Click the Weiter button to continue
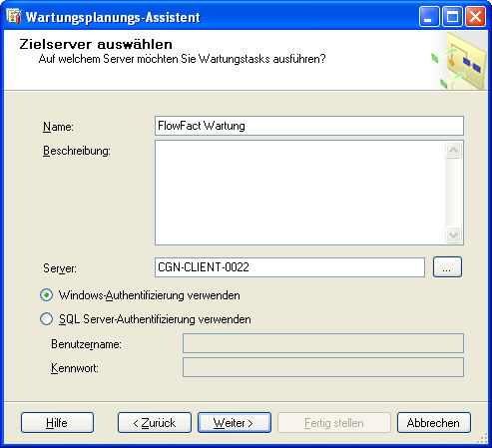 [x=235, y=423]
